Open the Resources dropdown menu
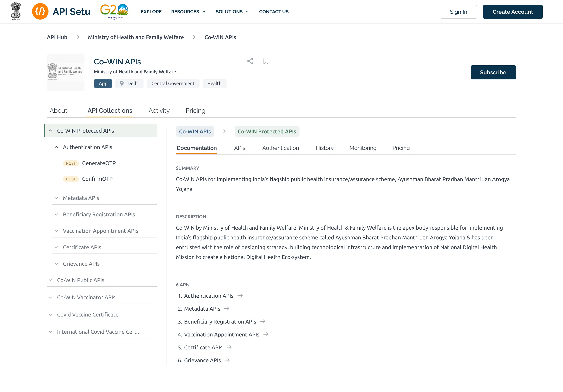 click(x=188, y=12)
